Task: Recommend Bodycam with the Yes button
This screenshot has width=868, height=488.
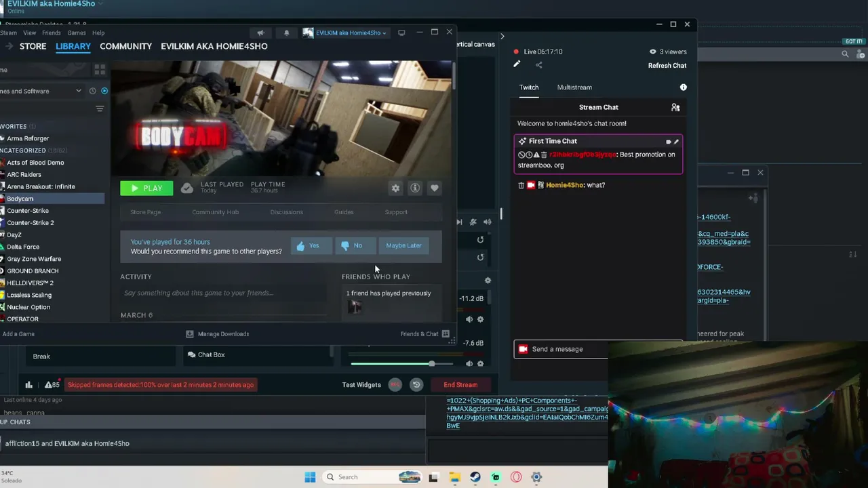Action: pos(310,245)
